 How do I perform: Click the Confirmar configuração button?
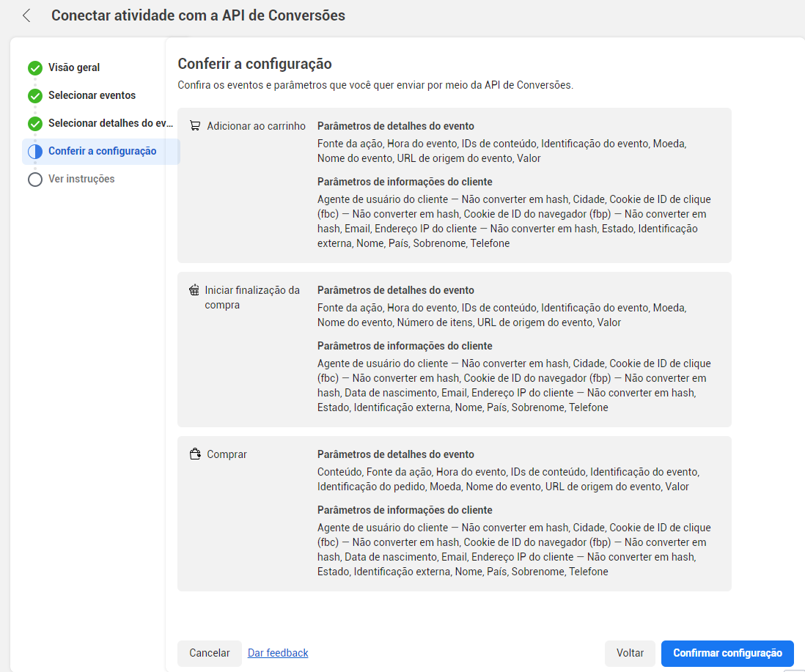[727, 653]
